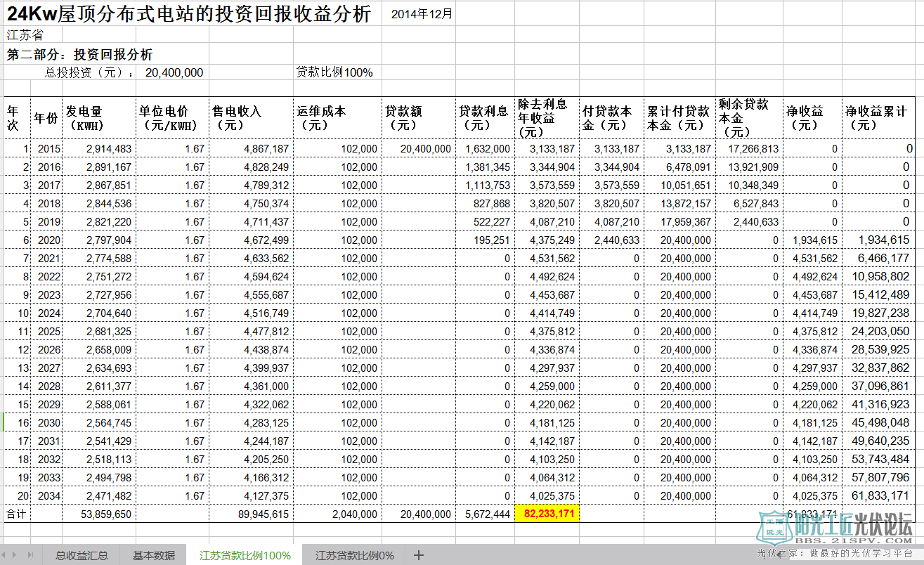The width and height of the screenshot is (924, 565).
Task: Select the 827,868 interest cell
Action: [x=485, y=204]
